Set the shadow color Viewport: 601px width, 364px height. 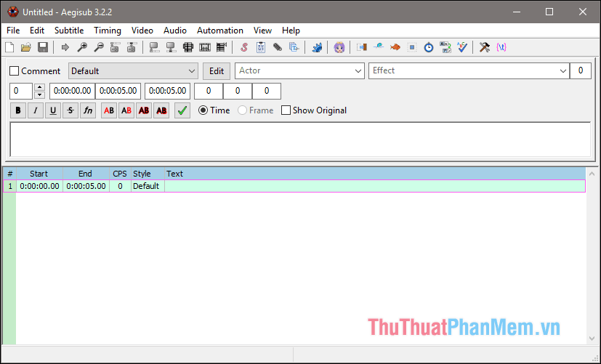click(x=161, y=110)
